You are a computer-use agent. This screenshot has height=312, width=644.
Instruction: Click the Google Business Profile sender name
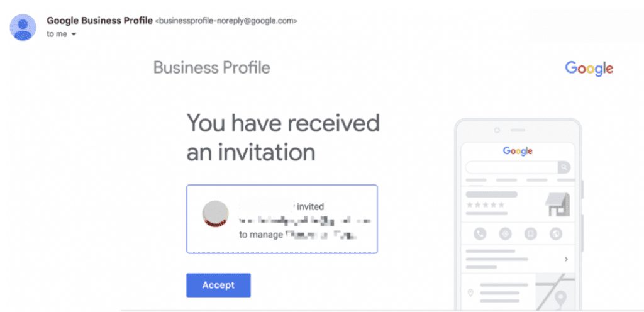point(99,21)
